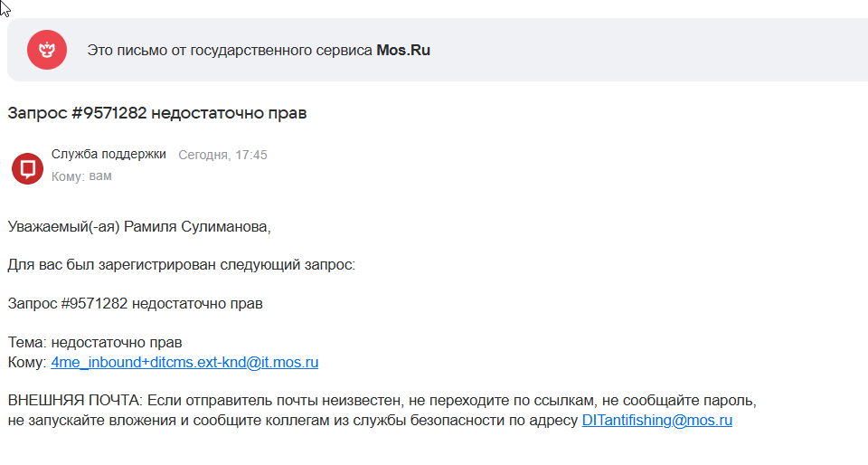Click the greeting line Уважаемый(-ая) Рамиля Сулиманова

139,227
